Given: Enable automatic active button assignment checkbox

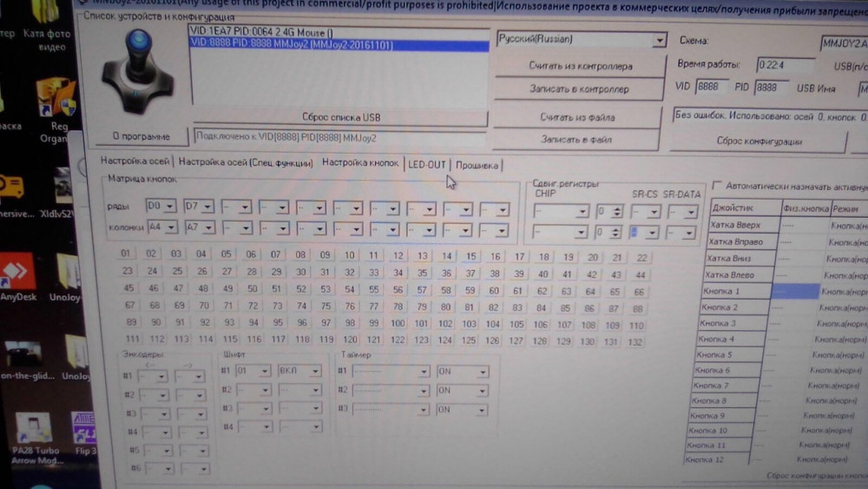Looking at the screenshot, I should coord(718,185).
